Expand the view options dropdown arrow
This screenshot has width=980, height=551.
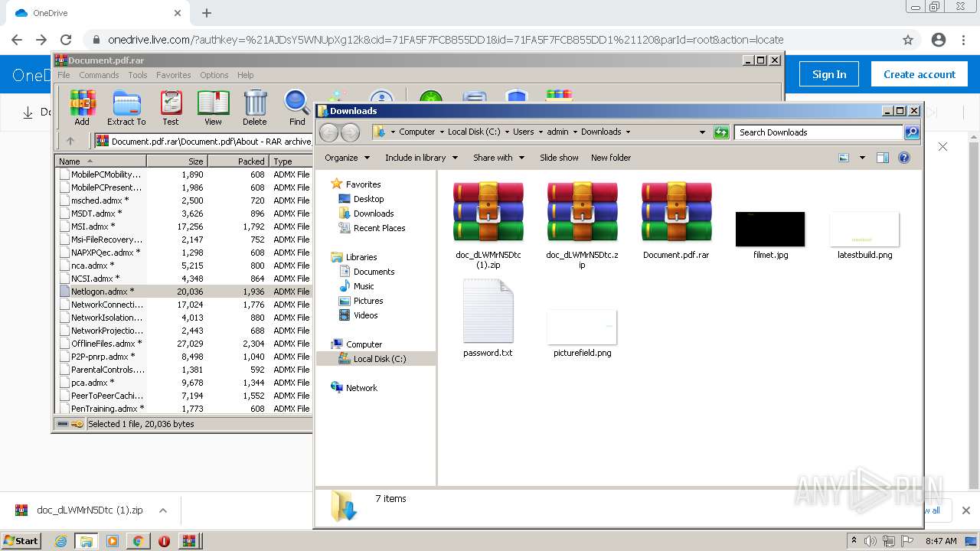click(862, 158)
